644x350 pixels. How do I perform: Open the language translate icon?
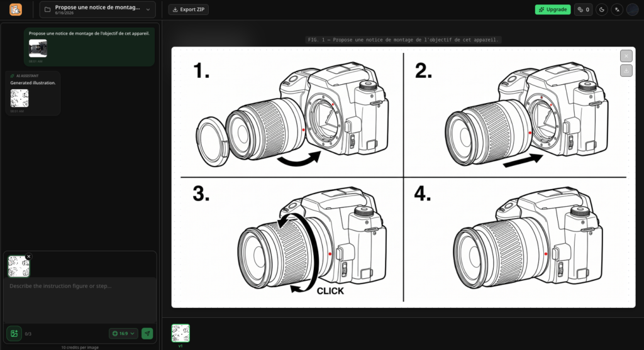(x=617, y=9)
